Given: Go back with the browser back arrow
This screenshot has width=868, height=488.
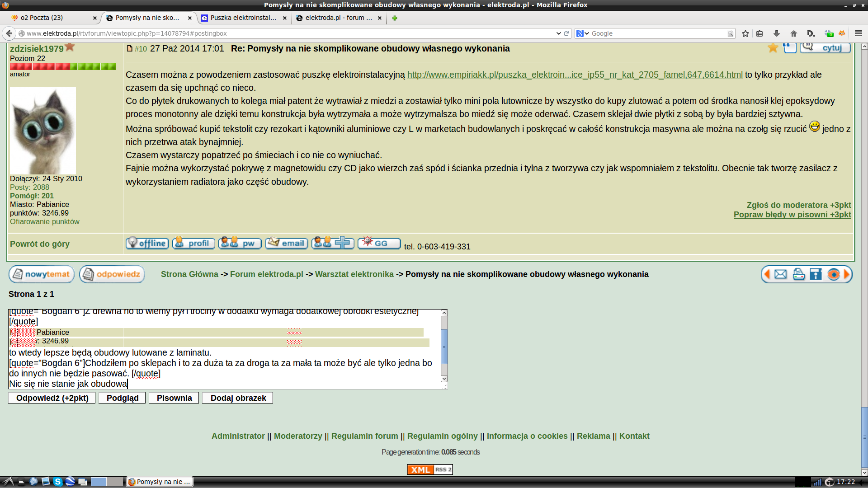Looking at the screenshot, I should [x=9, y=33].
